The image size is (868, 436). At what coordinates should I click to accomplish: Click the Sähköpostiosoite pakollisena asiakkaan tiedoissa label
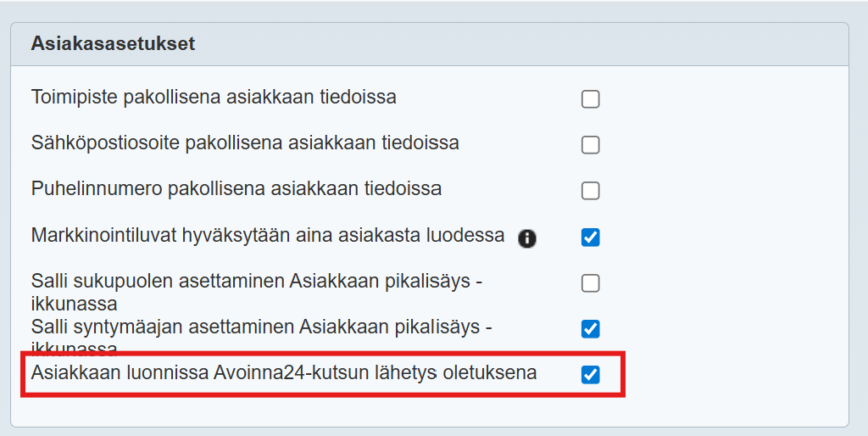click(245, 143)
